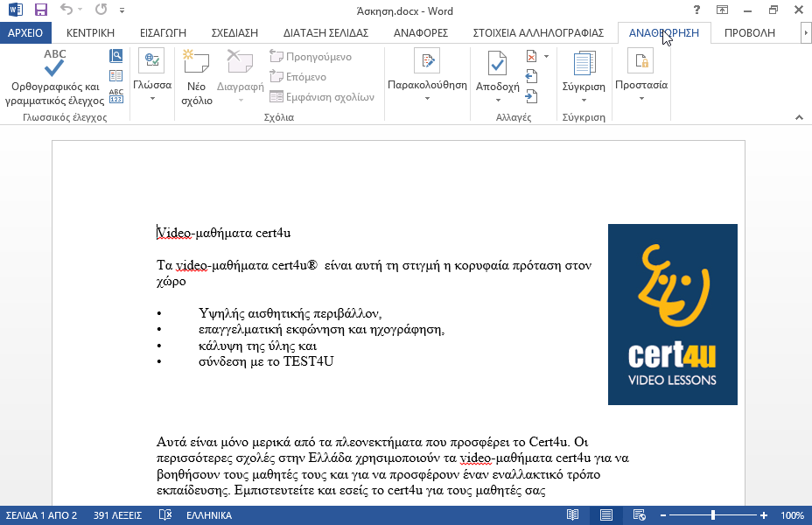812x525 pixels.
Task: Select the cert4u video lessons image
Action: point(672,314)
